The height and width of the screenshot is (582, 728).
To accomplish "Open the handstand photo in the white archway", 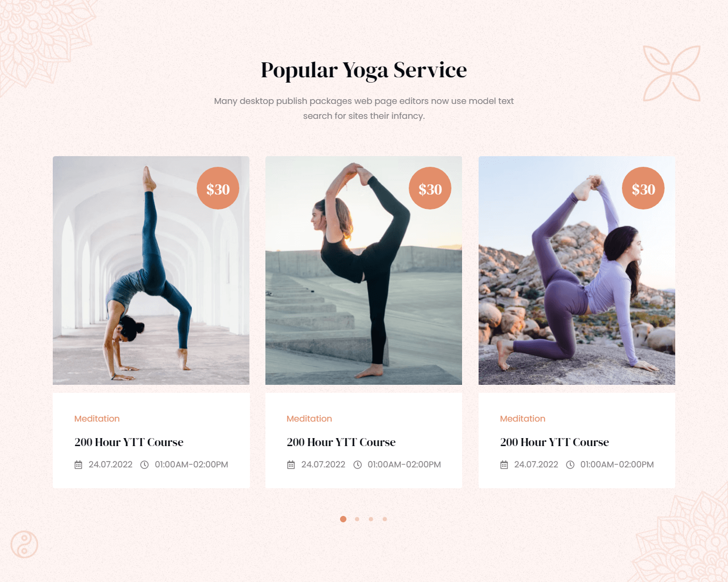I will 151,270.
